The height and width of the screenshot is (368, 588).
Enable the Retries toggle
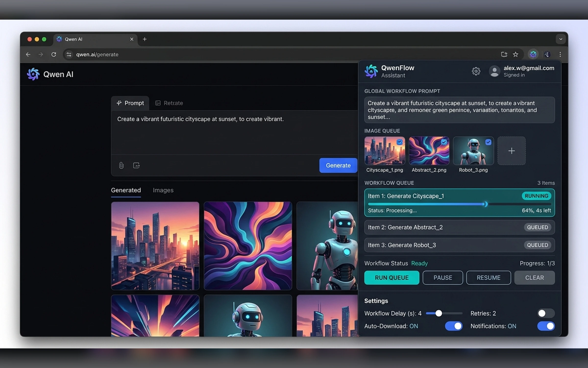click(546, 313)
